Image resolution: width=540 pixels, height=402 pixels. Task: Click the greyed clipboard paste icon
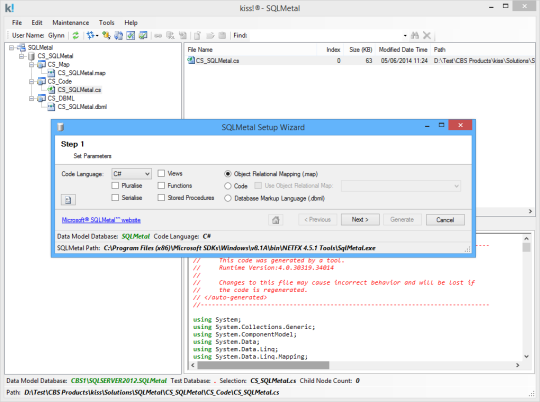[197, 35]
